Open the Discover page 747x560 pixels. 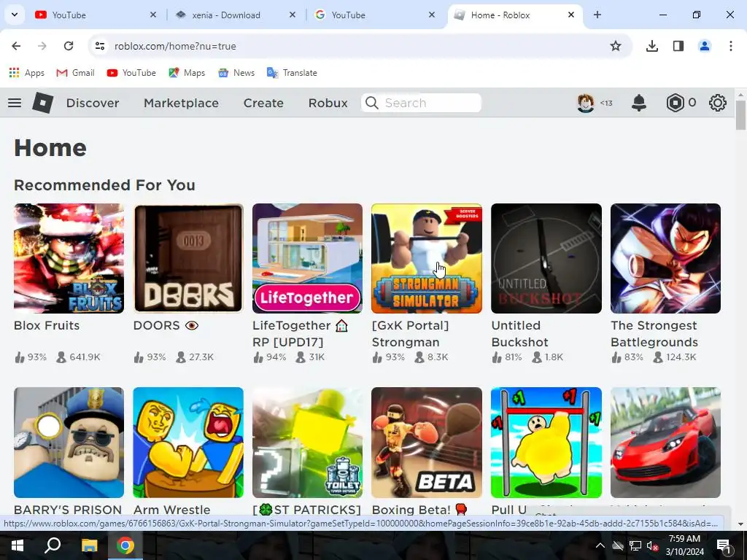[93, 103]
